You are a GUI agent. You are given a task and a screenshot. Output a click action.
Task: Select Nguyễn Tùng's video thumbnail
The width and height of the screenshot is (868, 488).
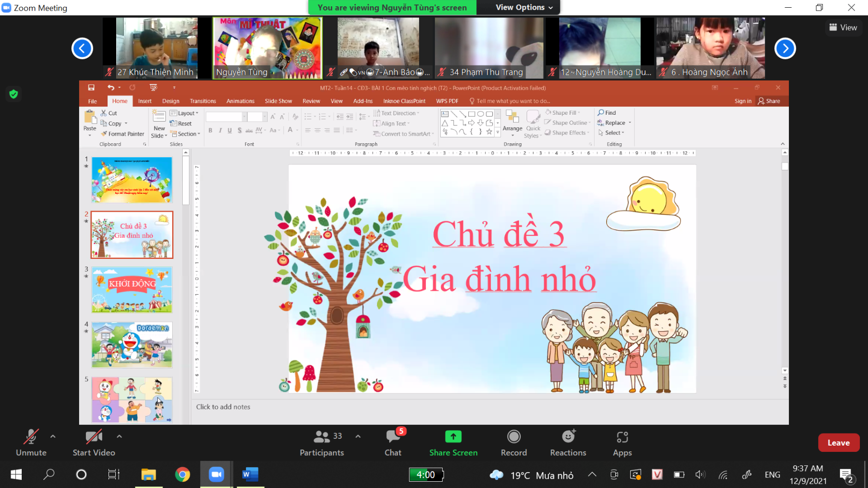pos(267,48)
